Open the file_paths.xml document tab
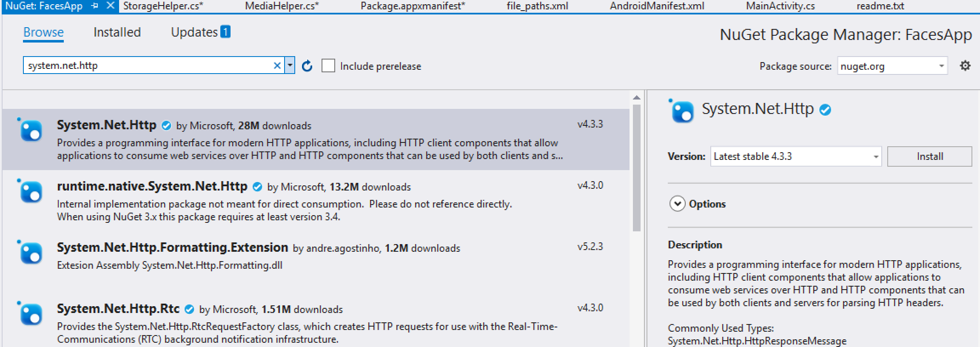The image size is (980, 347). click(537, 6)
